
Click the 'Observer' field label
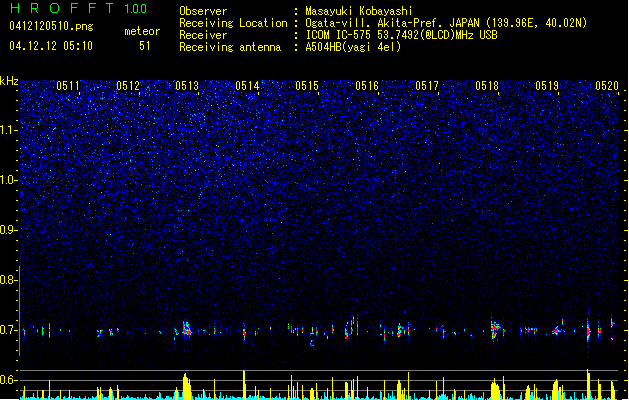(203, 11)
